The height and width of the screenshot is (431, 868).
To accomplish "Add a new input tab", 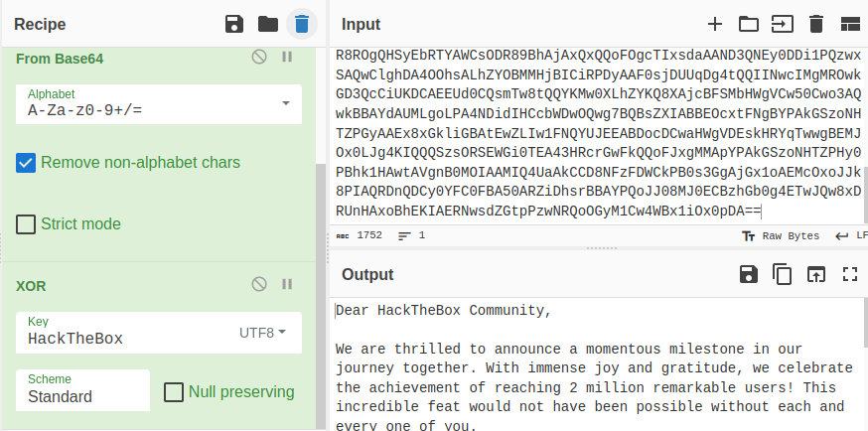I will click(x=715, y=24).
